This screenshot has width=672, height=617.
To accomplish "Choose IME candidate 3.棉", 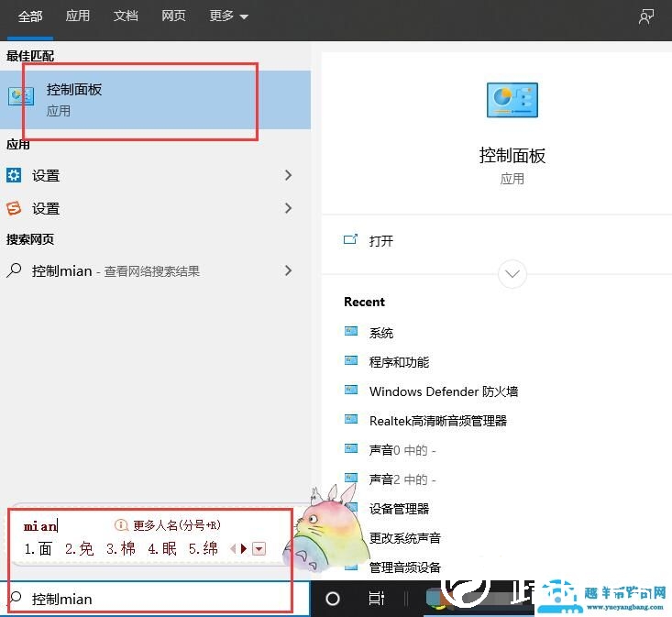I will click(120, 548).
